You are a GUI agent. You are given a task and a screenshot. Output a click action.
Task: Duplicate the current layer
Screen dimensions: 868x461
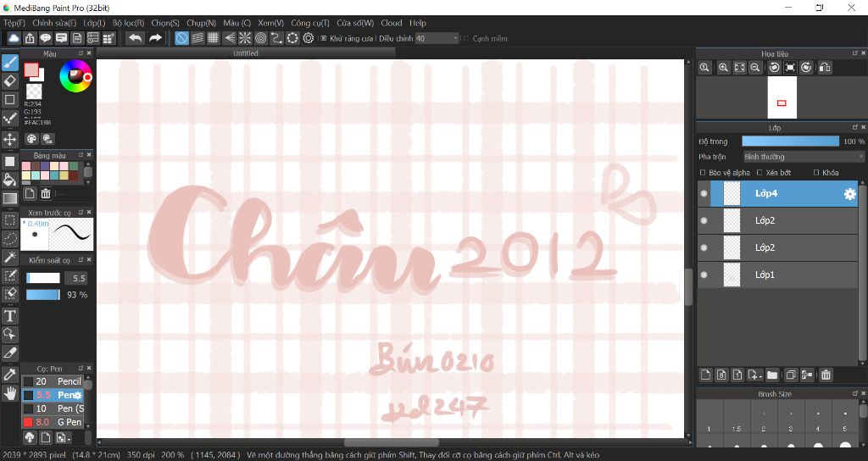click(791, 375)
